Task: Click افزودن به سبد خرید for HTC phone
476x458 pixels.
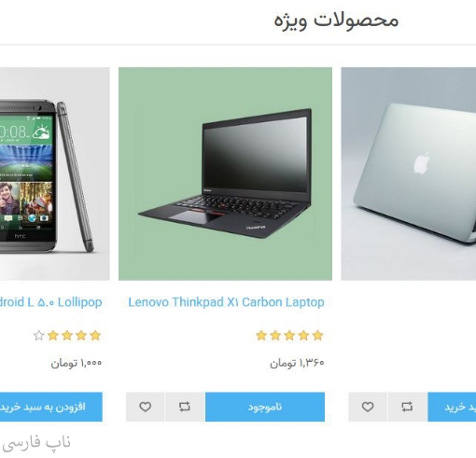Action: [51, 407]
